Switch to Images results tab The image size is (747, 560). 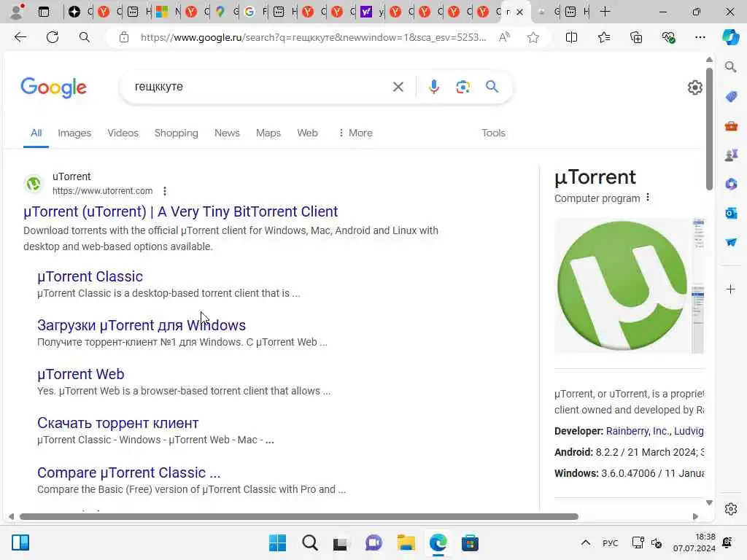74,133
